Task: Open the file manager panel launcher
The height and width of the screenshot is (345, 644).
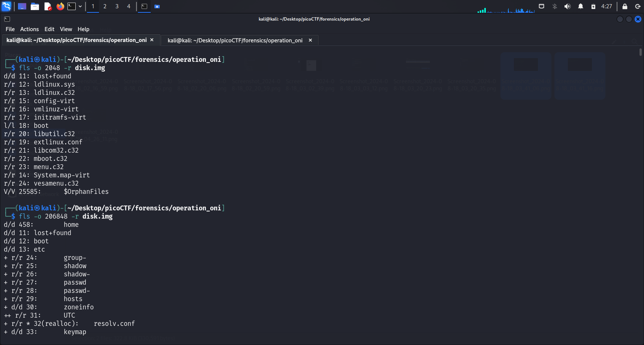Action: coord(35,6)
